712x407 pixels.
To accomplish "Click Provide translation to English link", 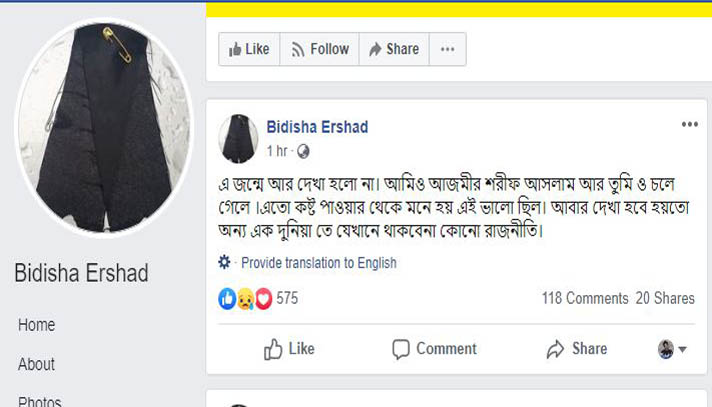I will (x=319, y=263).
